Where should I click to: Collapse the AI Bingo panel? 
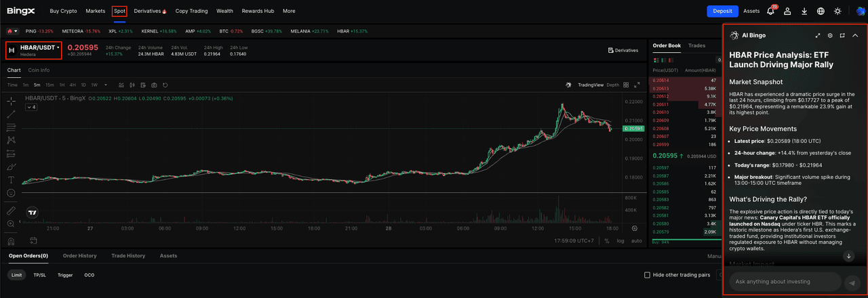[x=855, y=35]
